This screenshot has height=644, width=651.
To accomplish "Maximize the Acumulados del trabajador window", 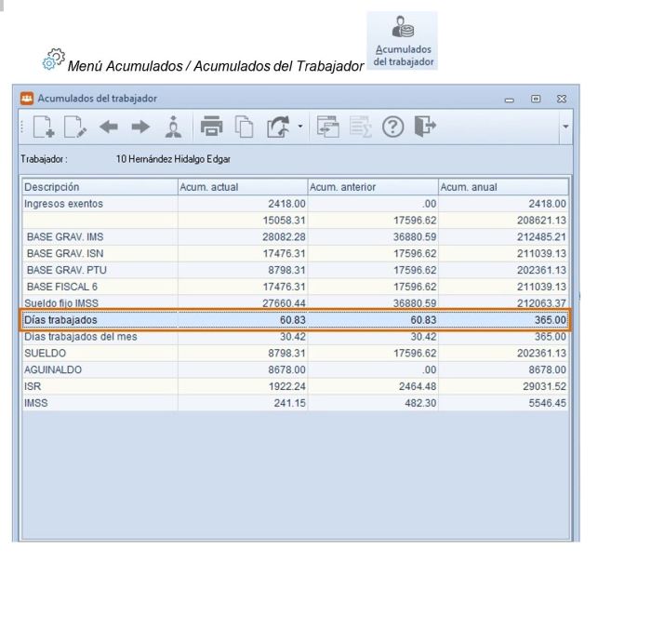I will [537, 99].
